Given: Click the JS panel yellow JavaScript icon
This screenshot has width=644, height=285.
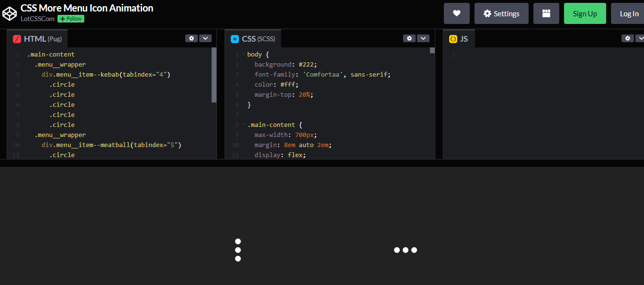Looking at the screenshot, I should pyautogui.click(x=452, y=38).
